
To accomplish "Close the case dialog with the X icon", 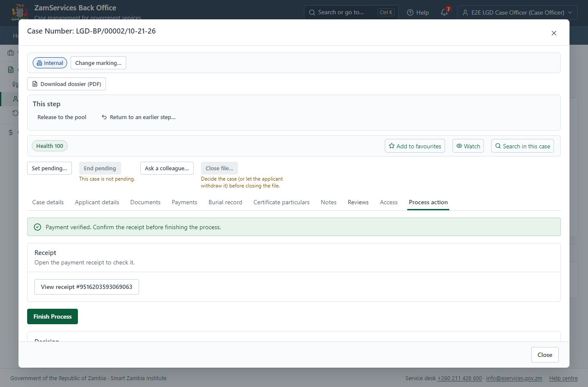I will (x=554, y=33).
